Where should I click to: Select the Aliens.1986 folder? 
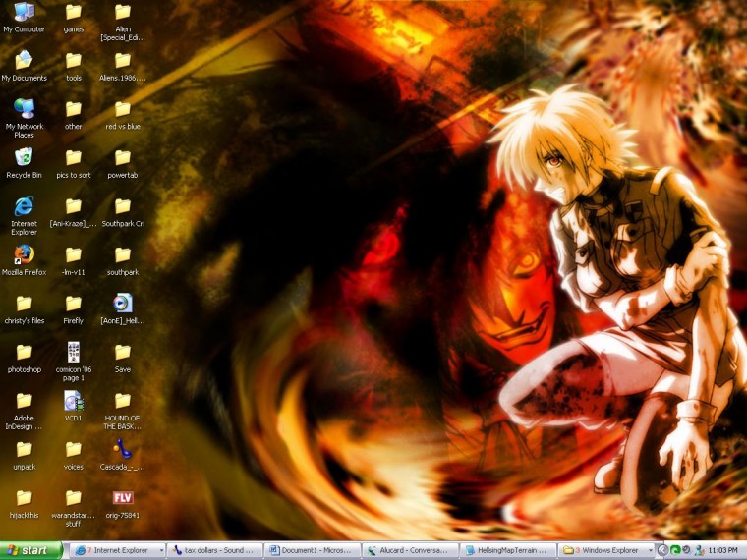[x=123, y=67]
